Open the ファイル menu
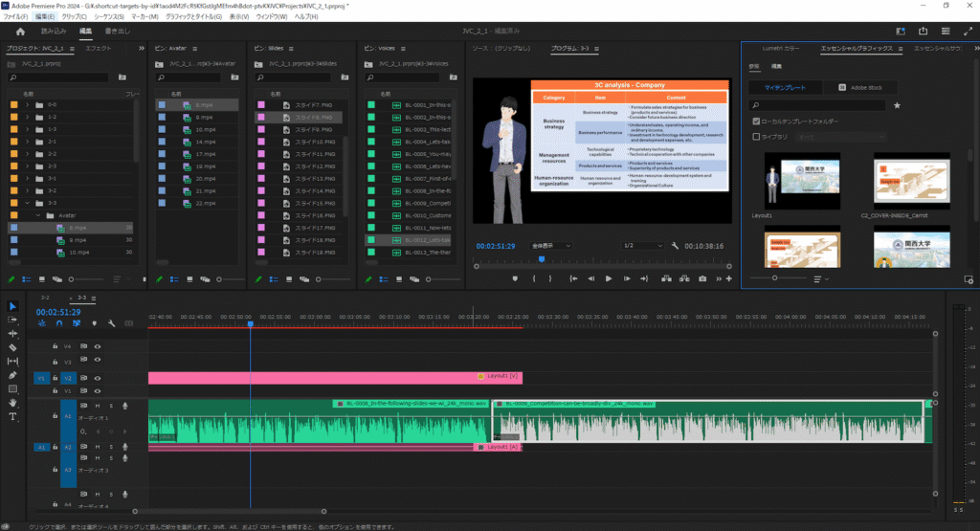The image size is (980, 531). (15, 17)
